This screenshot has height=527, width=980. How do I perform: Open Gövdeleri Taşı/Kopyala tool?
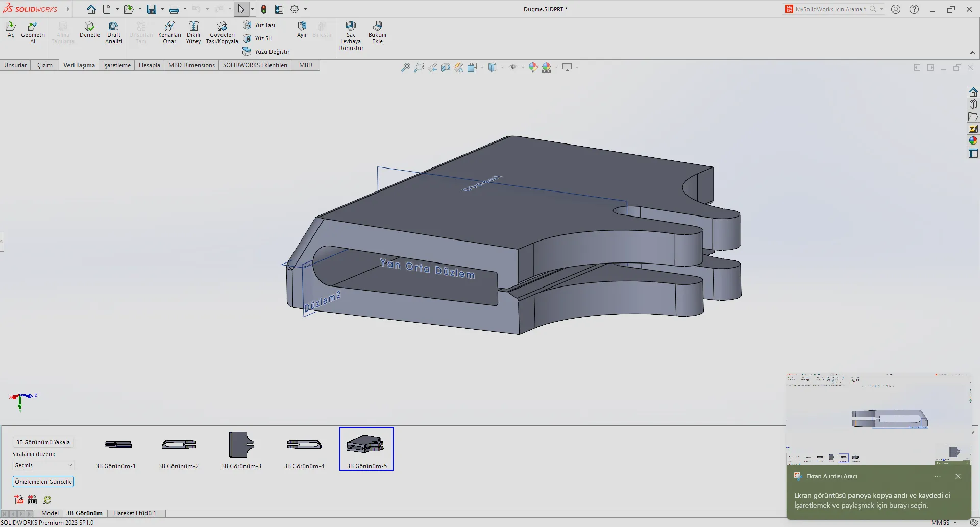222,33
